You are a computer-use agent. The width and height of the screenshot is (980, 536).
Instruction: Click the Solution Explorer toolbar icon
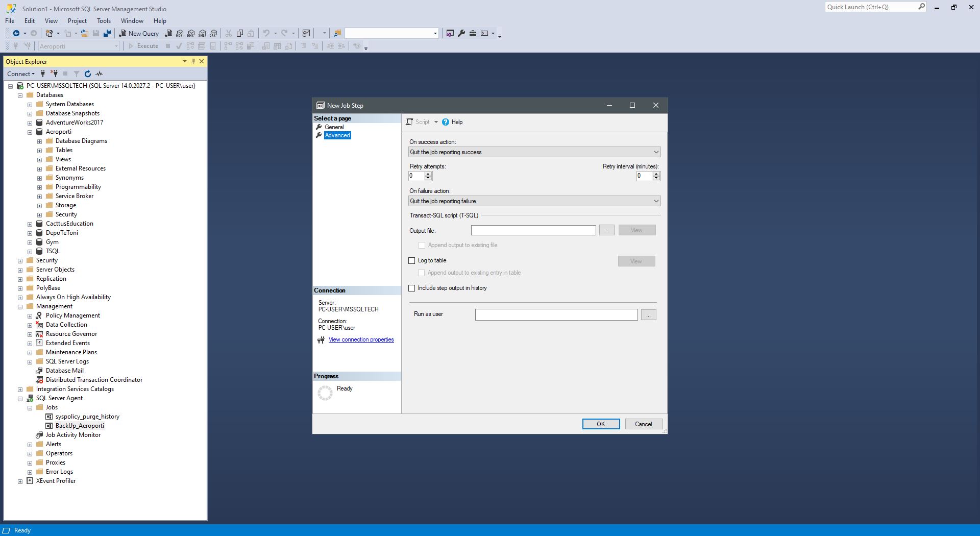pos(450,33)
